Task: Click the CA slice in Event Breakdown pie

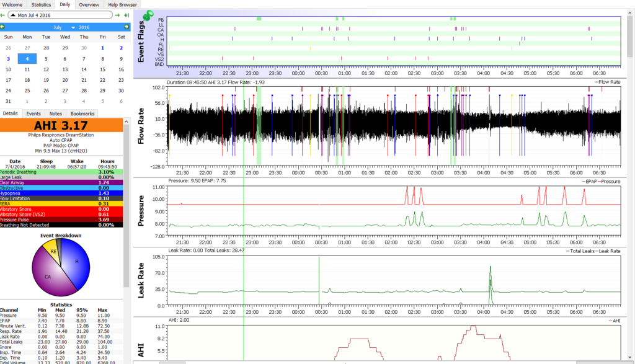Action: [48, 277]
